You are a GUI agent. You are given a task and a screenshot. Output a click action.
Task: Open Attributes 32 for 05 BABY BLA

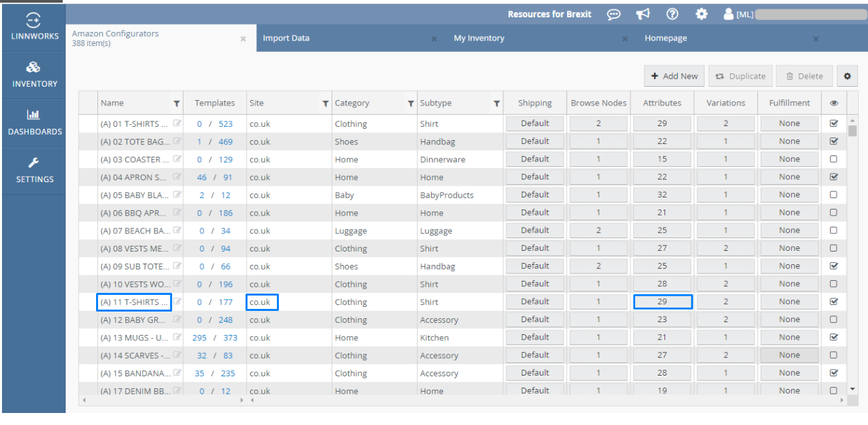(662, 195)
